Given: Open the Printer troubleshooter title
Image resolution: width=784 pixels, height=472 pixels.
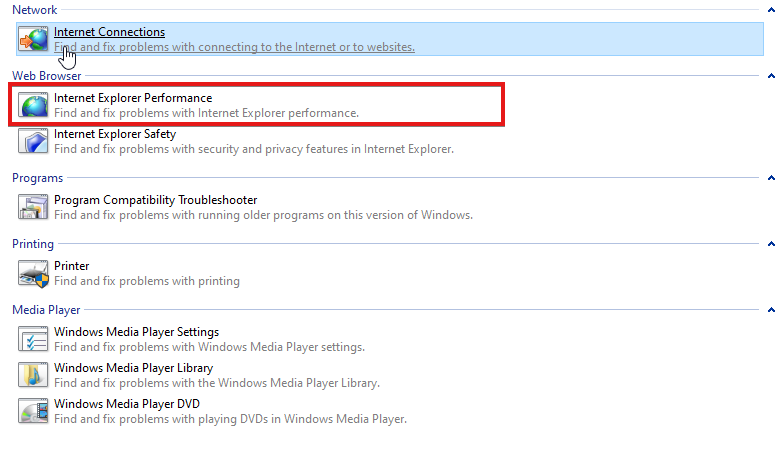Looking at the screenshot, I should [x=72, y=266].
